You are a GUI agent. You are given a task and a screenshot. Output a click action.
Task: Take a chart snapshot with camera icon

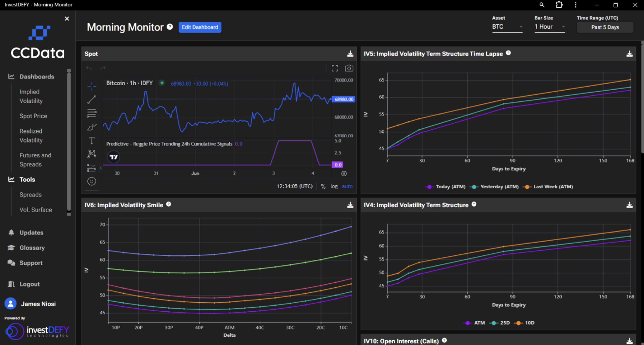[x=349, y=68]
